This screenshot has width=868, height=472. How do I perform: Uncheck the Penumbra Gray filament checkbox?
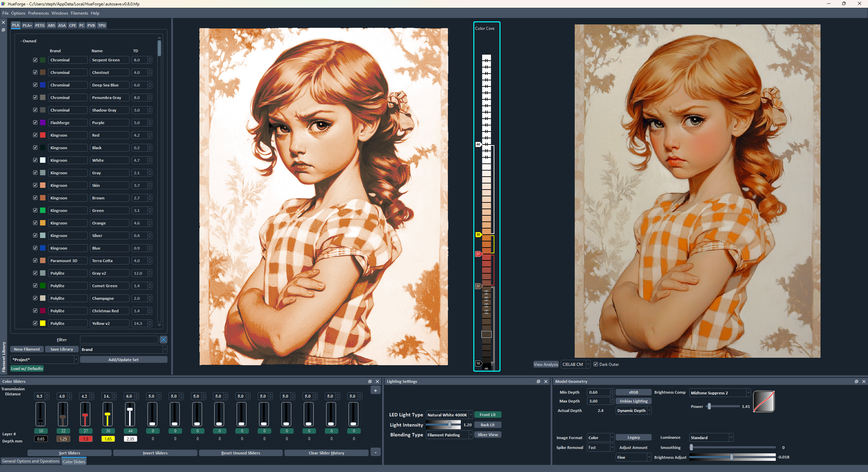pos(35,98)
